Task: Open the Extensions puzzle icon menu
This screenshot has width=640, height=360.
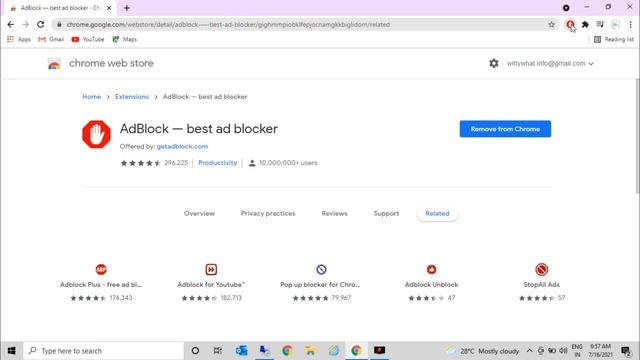Action: click(585, 24)
